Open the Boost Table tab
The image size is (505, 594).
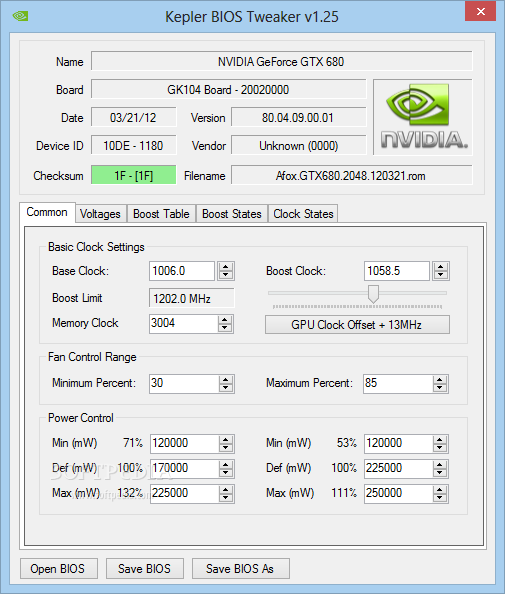click(x=161, y=214)
